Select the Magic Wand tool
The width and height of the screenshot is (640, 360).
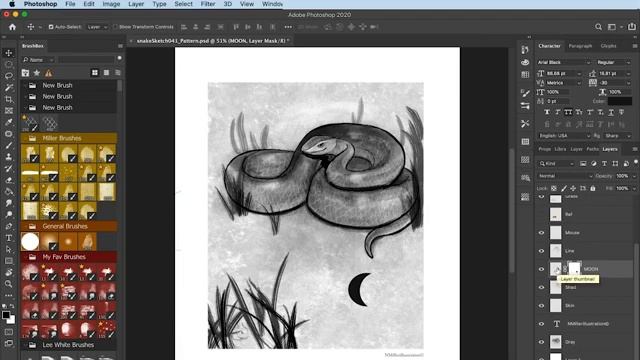pos(9,87)
